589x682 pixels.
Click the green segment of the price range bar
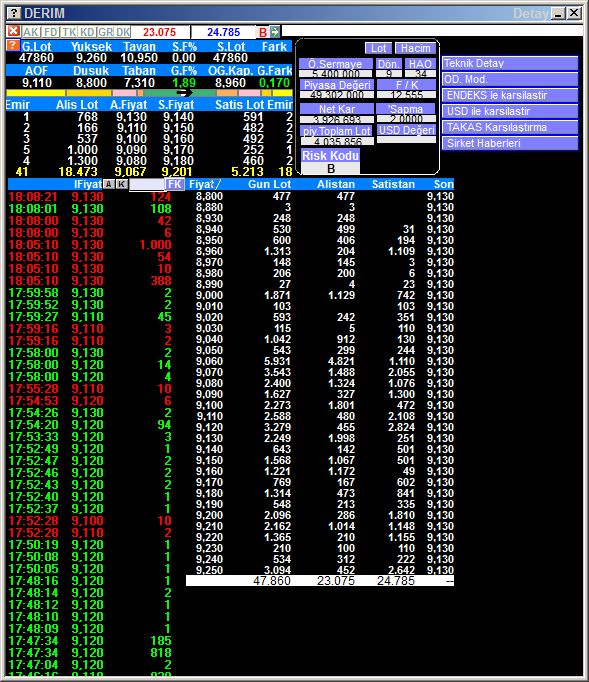tap(179, 93)
